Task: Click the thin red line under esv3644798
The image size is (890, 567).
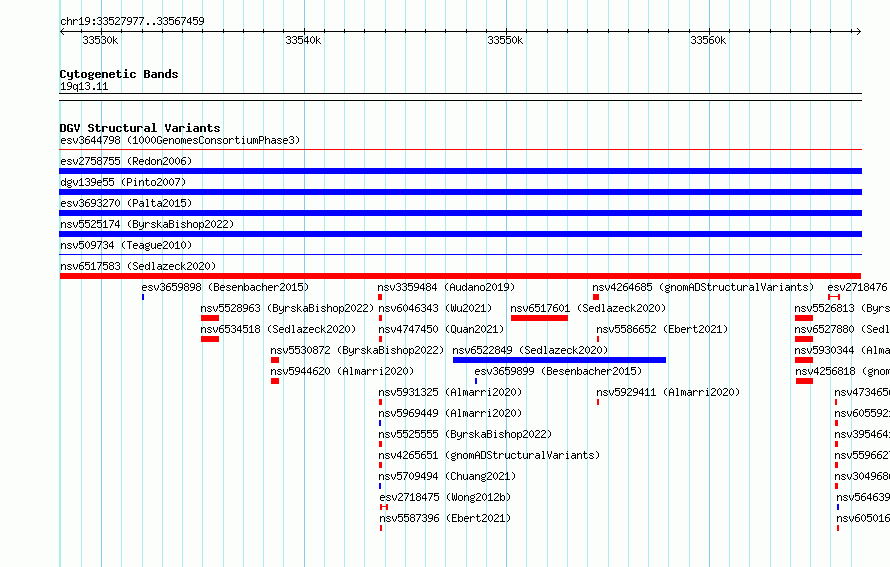Action: pos(460,150)
